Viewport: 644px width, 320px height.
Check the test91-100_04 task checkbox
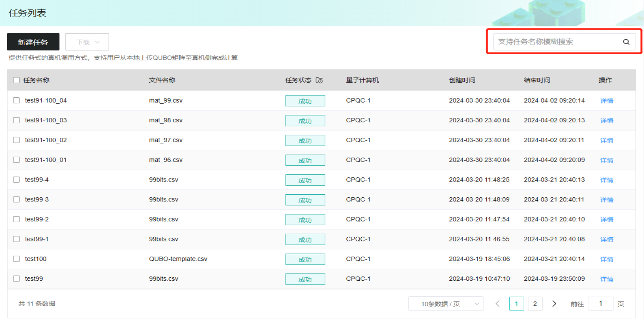tap(16, 100)
